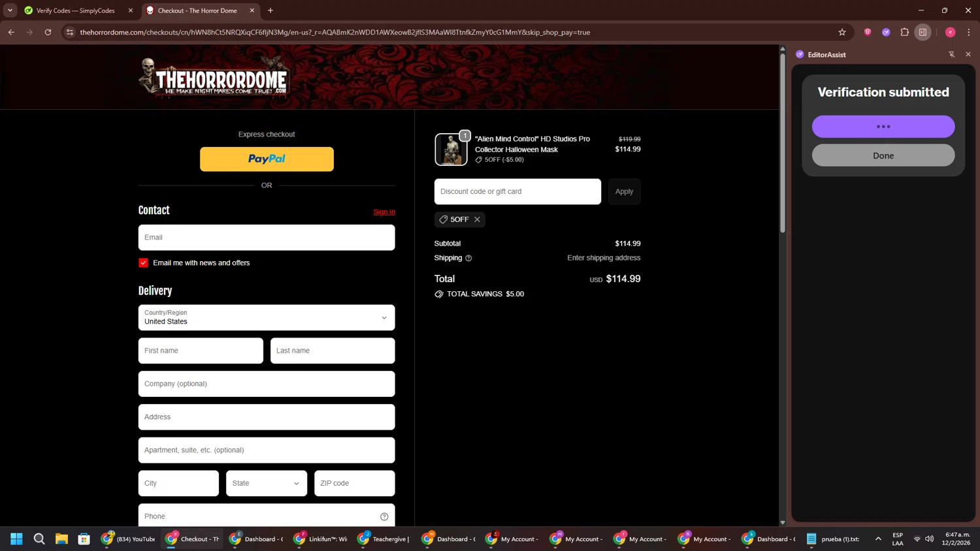Open Microsoft Store from taskbar

coord(84,539)
